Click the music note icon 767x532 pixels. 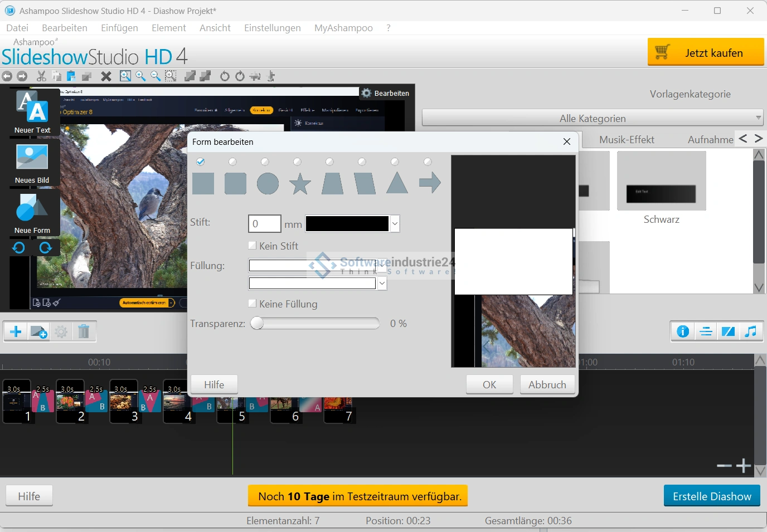click(x=751, y=331)
